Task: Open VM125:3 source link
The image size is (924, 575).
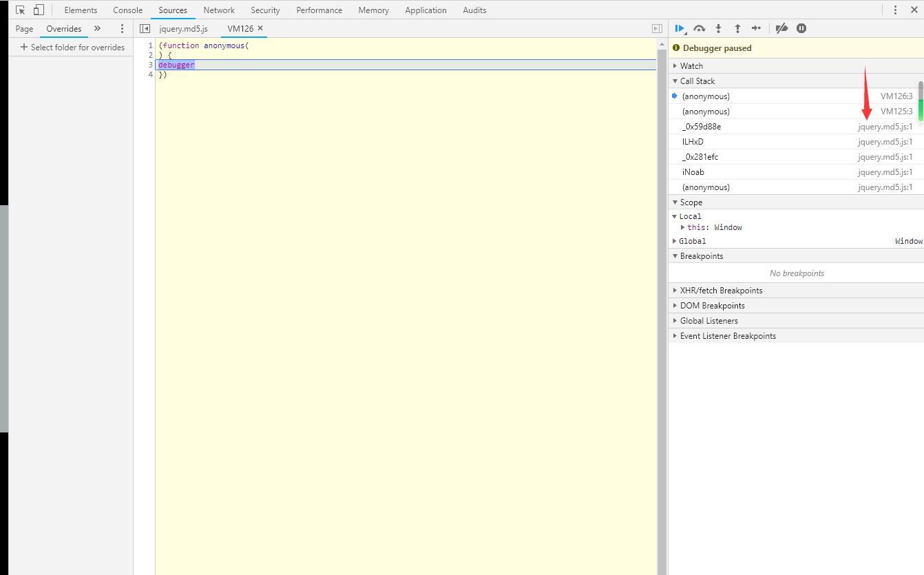Action: [x=896, y=112]
